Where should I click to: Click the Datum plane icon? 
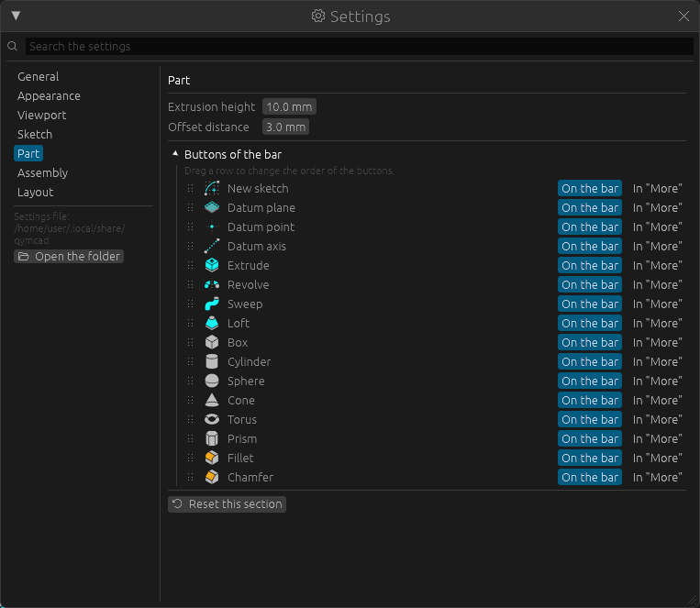(212, 207)
